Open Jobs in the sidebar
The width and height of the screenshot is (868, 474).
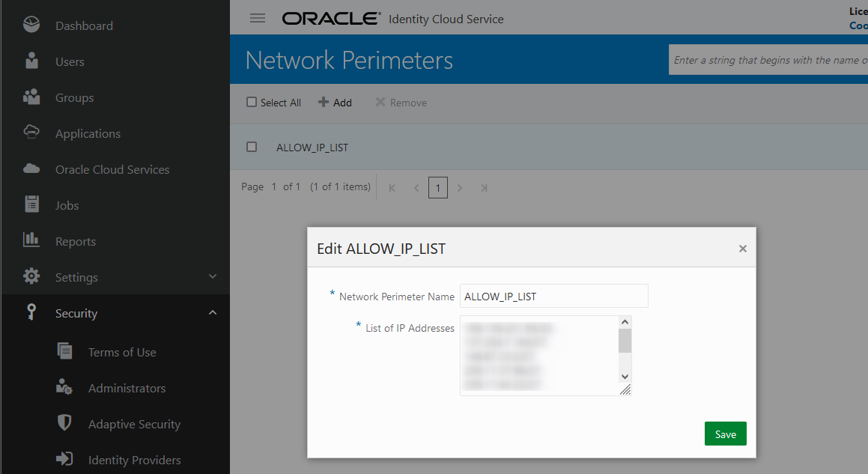coord(67,205)
